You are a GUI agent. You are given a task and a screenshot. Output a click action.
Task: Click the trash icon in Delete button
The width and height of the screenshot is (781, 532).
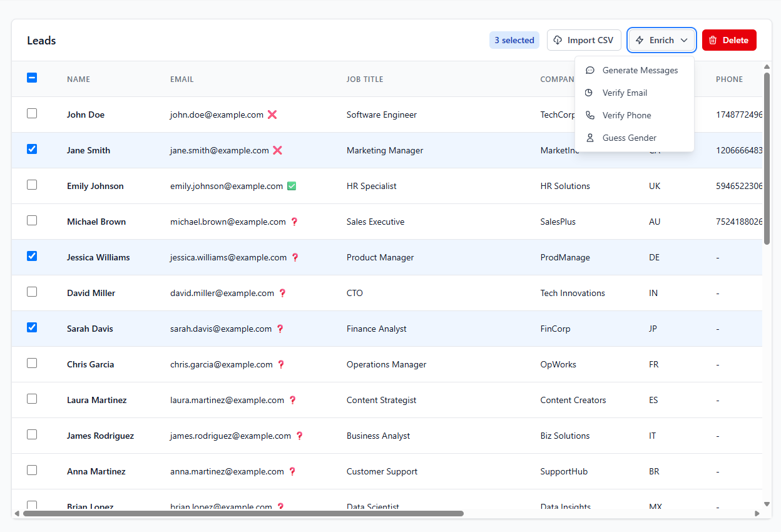pyautogui.click(x=713, y=40)
